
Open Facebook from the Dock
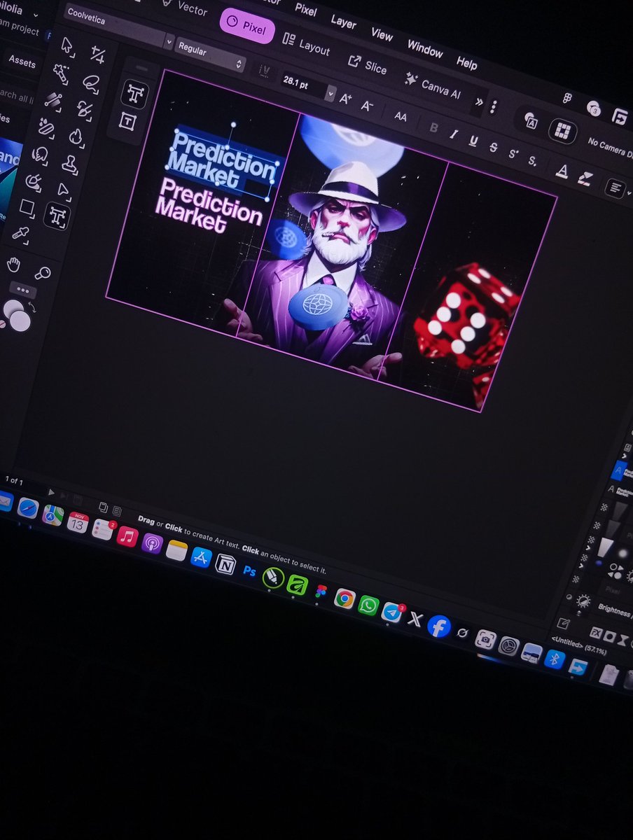438,626
